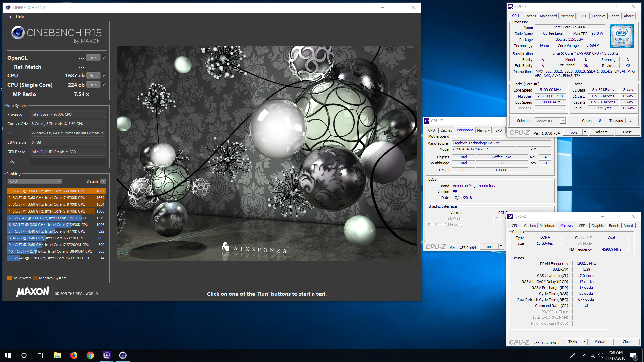Click the Cortana search circle icon

click(24, 355)
